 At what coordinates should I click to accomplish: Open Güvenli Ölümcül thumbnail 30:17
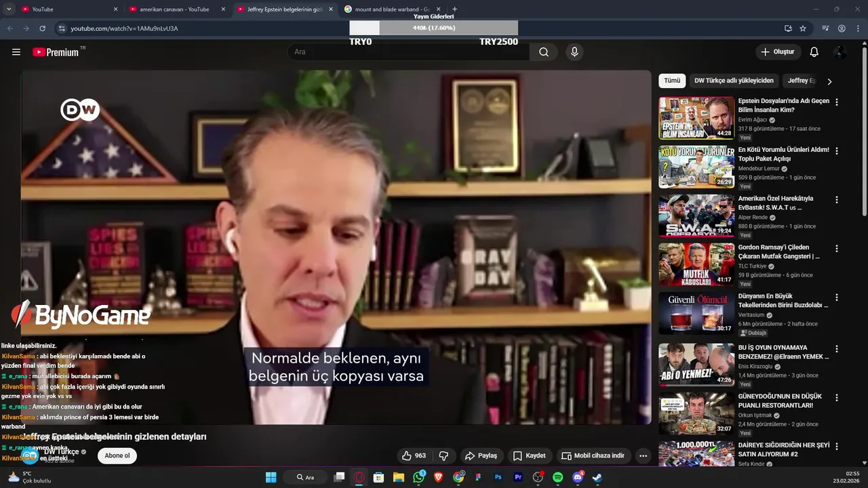696,313
